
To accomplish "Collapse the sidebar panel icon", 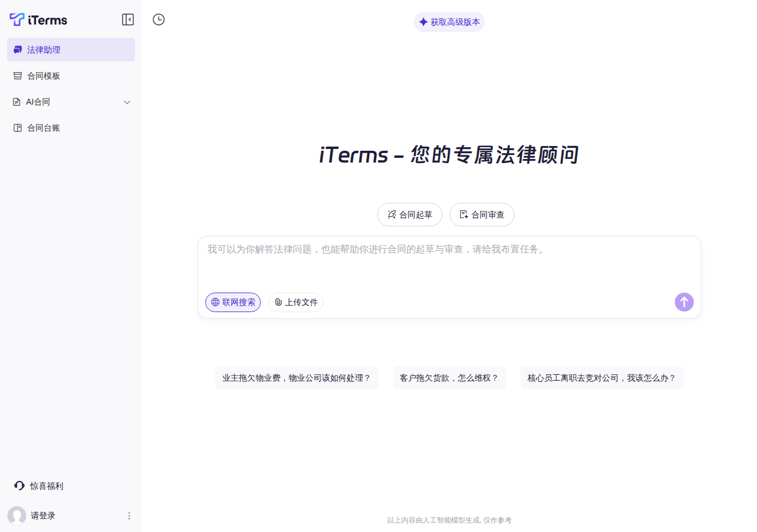I will coord(128,20).
